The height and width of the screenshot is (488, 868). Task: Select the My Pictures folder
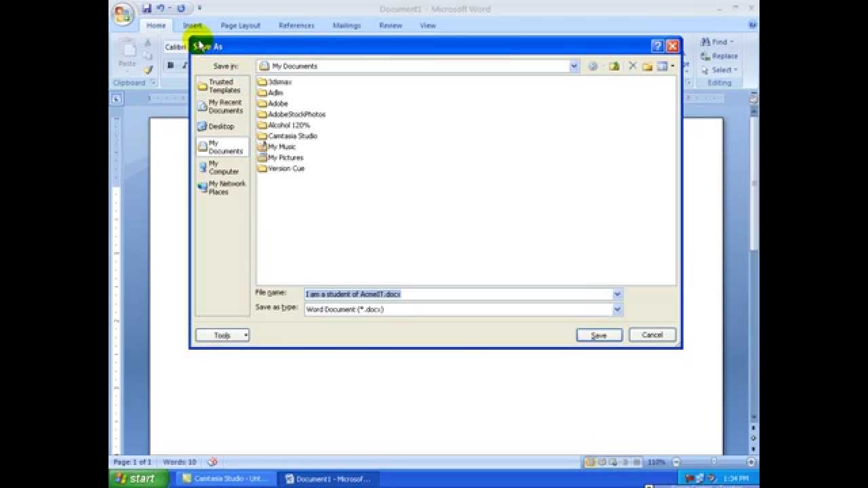coord(281,157)
